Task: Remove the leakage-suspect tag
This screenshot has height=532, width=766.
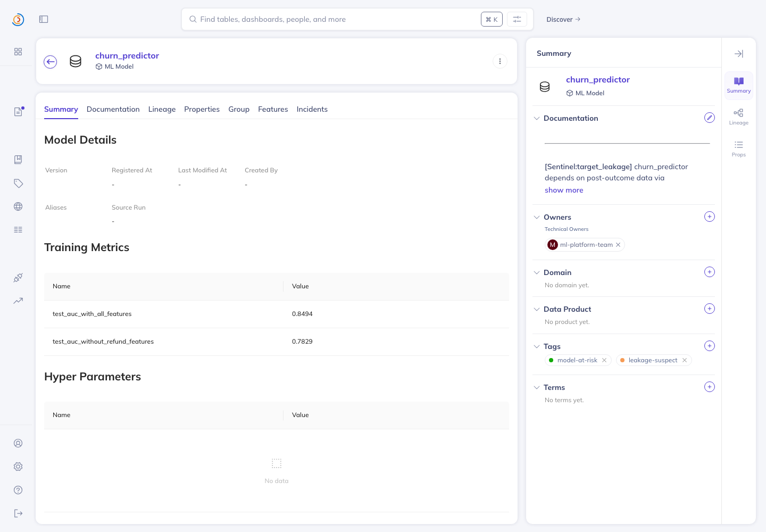Action: pyautogui.click(x=685, y=360)
